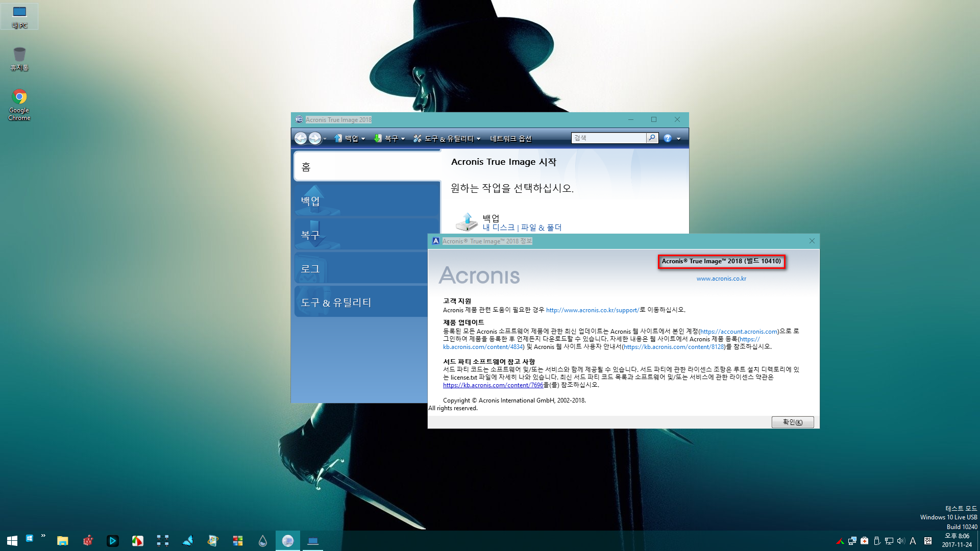Switch to the laptop icon taskbar button
This screenshot has height=551, width=980.
(313, 541)
